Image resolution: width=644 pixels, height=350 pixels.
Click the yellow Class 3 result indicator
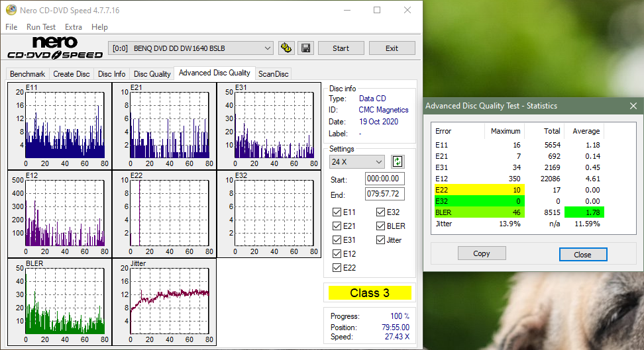tap(370, 293)
